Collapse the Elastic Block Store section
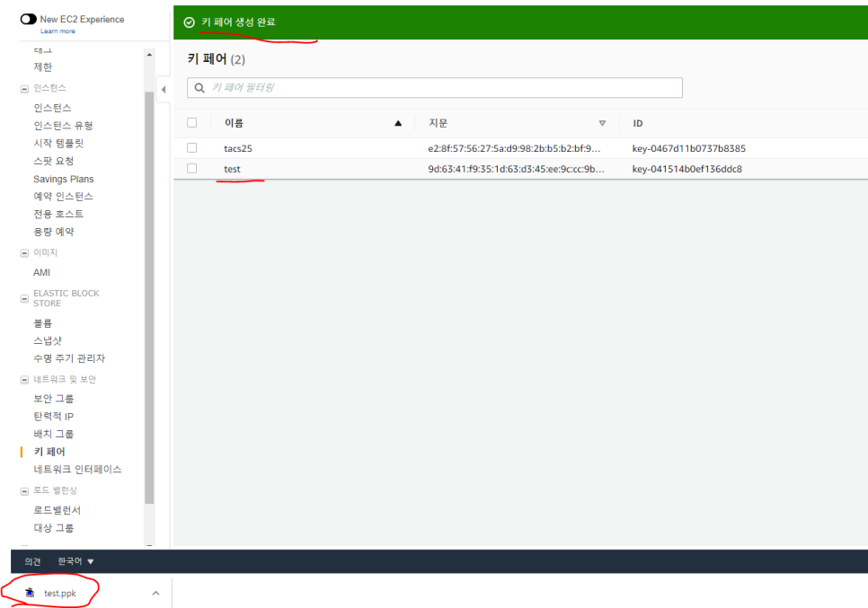The height and width of the screenshot is (608, 868). [x=24, y=299]
